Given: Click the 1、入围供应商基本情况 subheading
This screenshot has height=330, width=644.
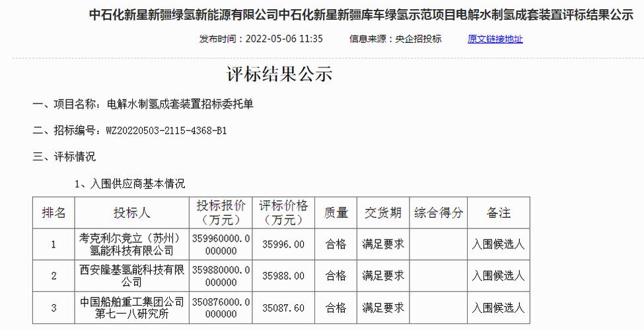Looking at the screenshot, I should pyautogui.click(x=129, y=183).
